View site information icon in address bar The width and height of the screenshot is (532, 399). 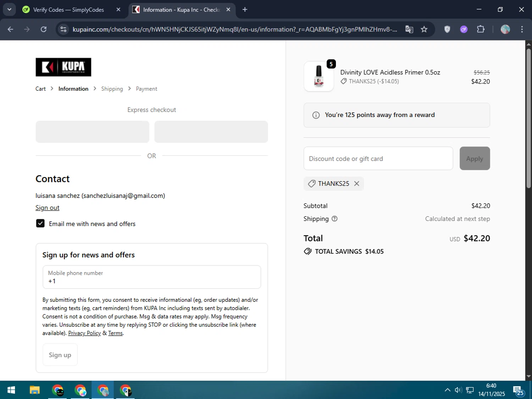[63, 29]
